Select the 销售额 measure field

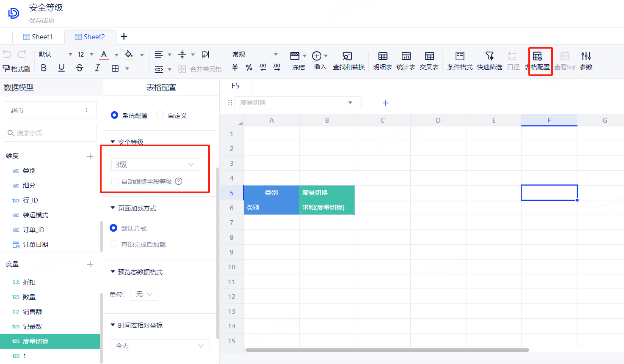click(x=32, y=312)
